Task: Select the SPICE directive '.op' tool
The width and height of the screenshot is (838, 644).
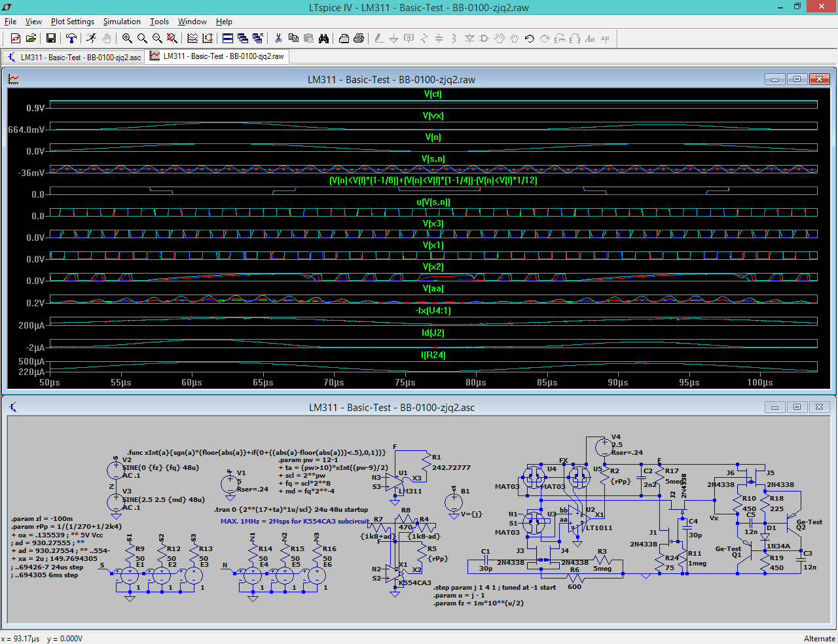Action: pyautogui.click(x=605, y=39)
